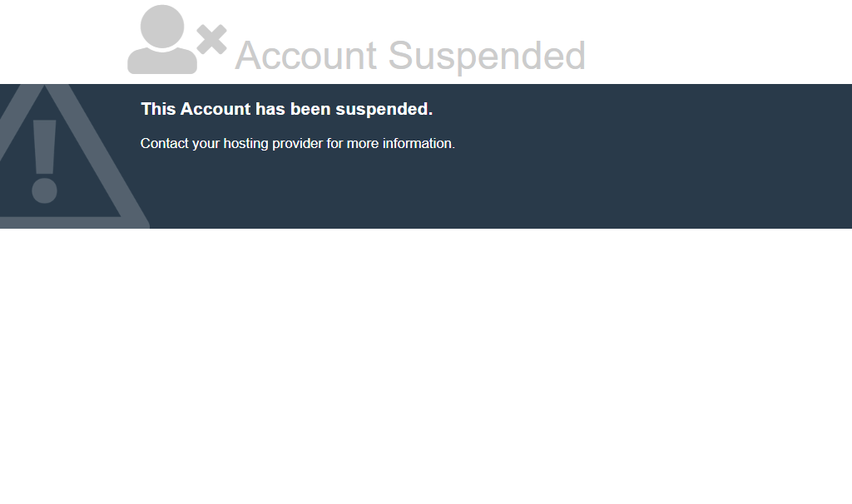Click "This Account has been suspended." bold text
The width and height of the screenshot is (852, 504).
click(286, 109)
